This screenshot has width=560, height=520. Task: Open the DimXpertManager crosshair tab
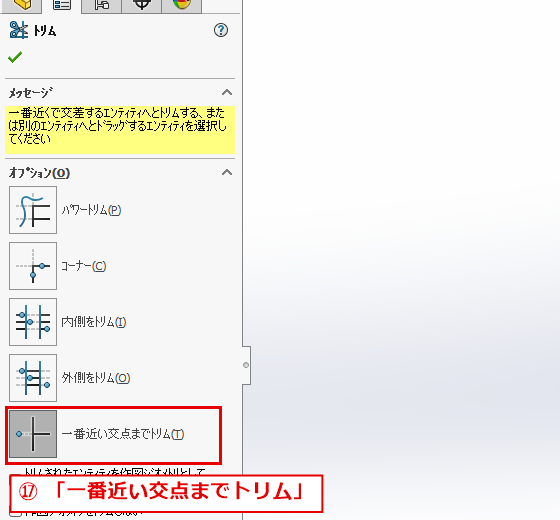pos(141,5)
